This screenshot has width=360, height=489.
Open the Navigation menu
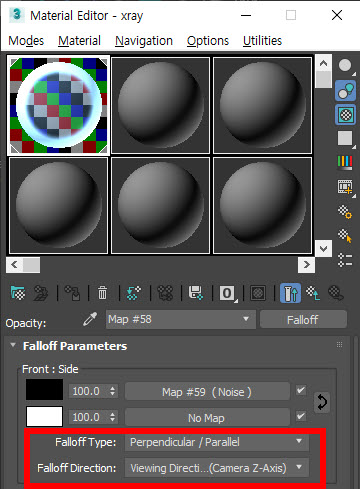tap(144, 41)
